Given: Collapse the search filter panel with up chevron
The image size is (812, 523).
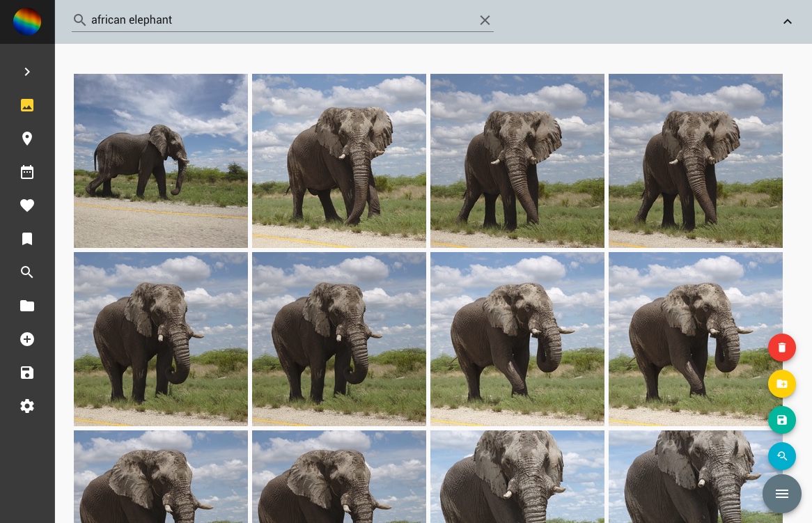Looking at the screenshot, I should tap(788, 22).
